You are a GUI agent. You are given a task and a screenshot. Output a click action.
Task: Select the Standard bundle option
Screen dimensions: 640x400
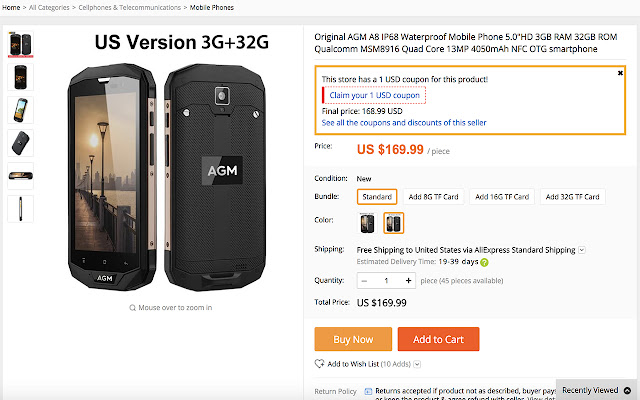pyautogui.click(x=377, y=197)
